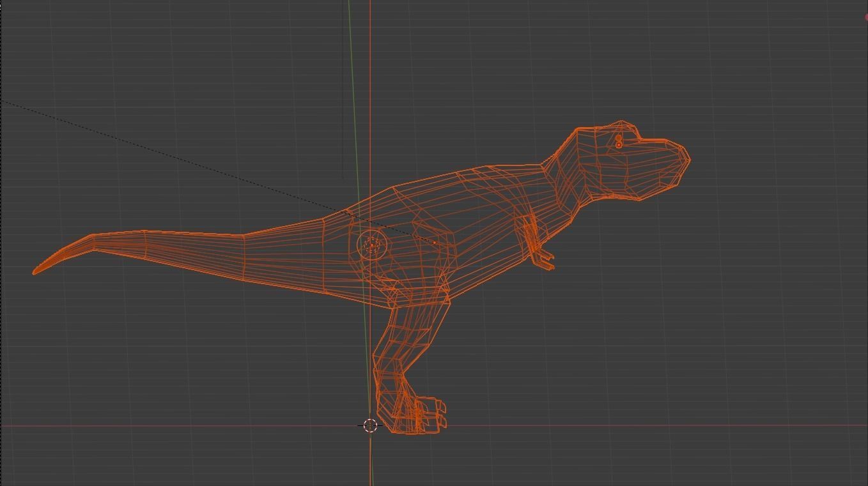Click the 3D cursor near the dinosaur's foot
This screenshot has width=868, height=486.
[370, 425]
